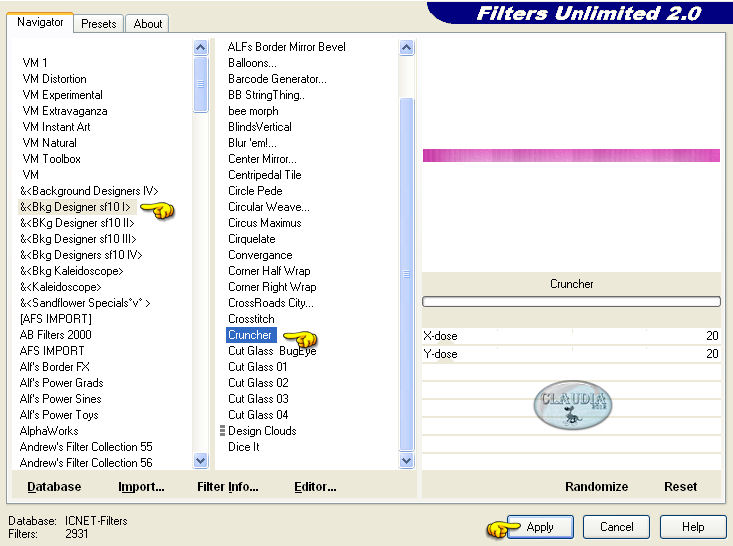This screenshot has width=733, height=546.
Task: Choose the Cruncher filter
Action: click(x=250, y=335)
